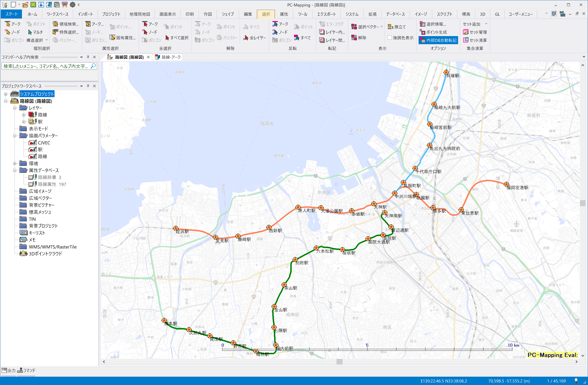Toggle 強調色表示 checkbox

coord(390,37)
